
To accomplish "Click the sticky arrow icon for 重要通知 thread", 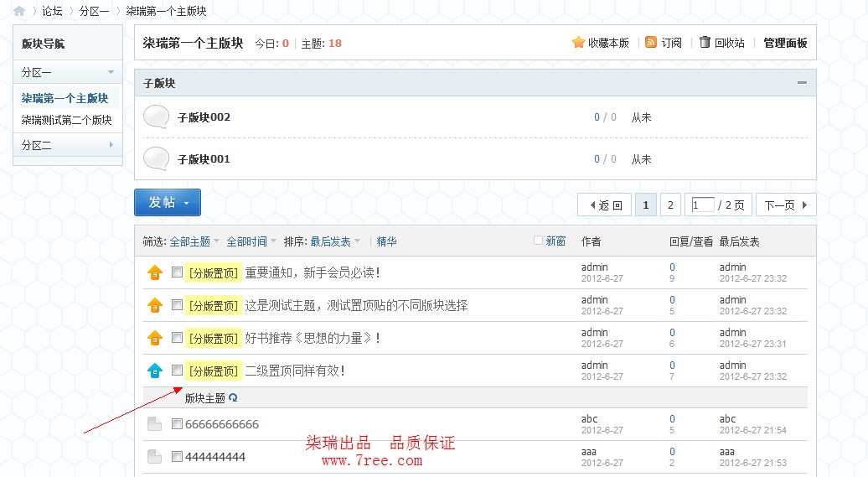I will tap(155, 272).
